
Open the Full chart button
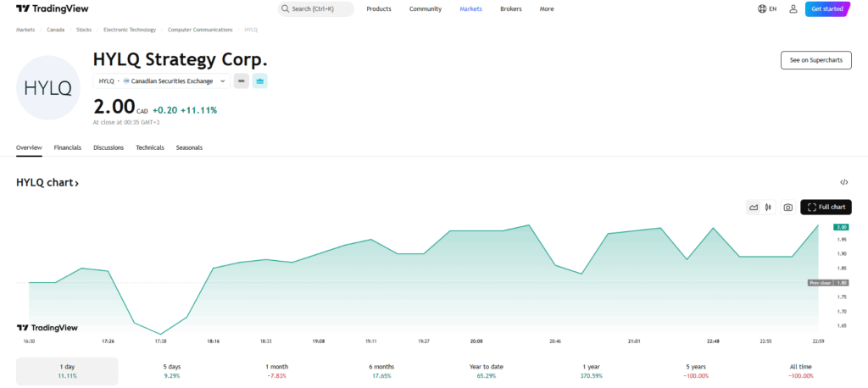826,207
